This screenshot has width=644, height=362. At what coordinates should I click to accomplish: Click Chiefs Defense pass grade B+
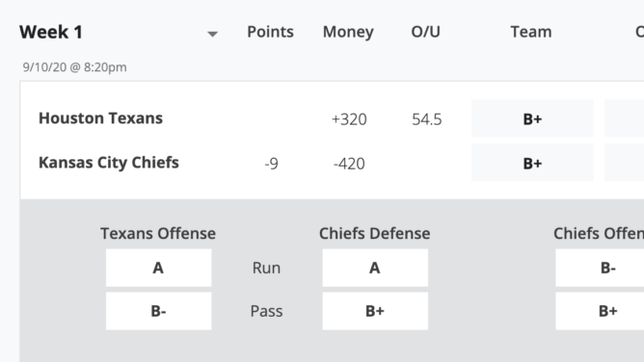(375, 311)
